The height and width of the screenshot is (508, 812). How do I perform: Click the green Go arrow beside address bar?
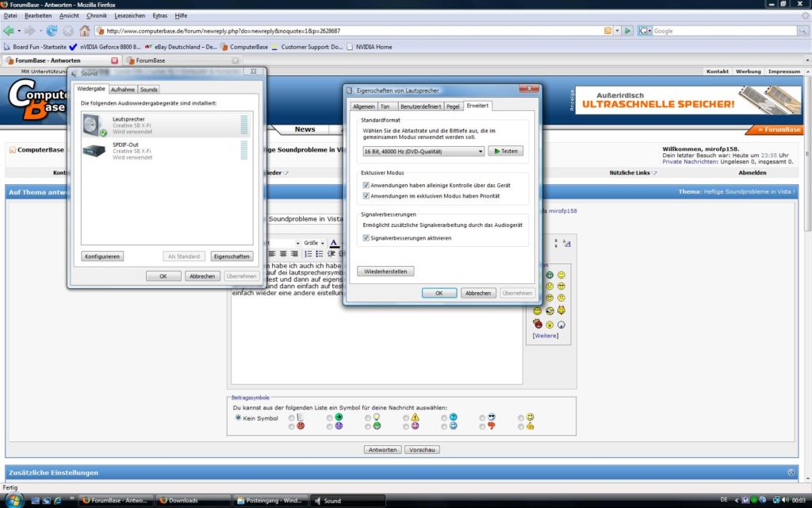pyautogui.click(x=628, y=31)
